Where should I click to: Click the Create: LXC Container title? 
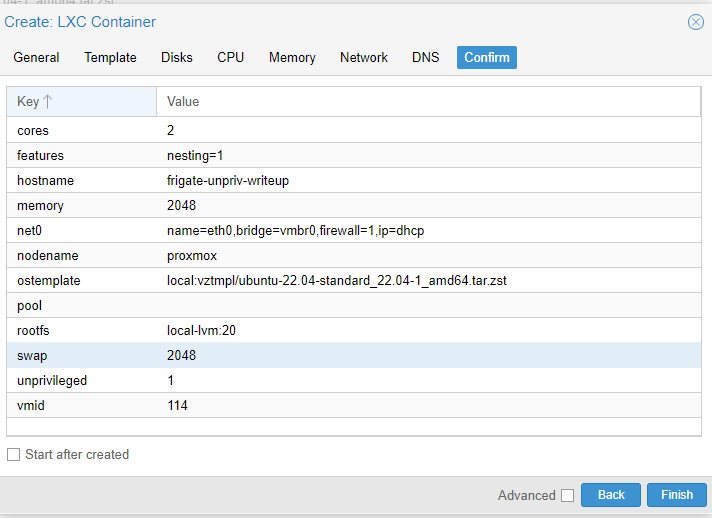click(x=80, y=22)
